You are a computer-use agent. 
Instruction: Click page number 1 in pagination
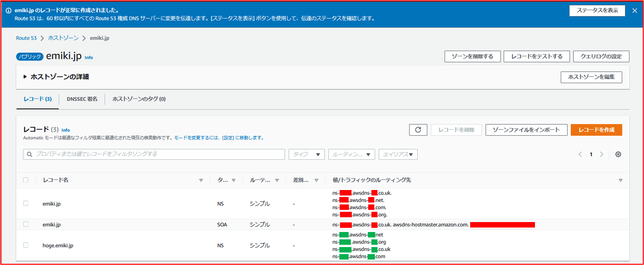tap(591, 154)
